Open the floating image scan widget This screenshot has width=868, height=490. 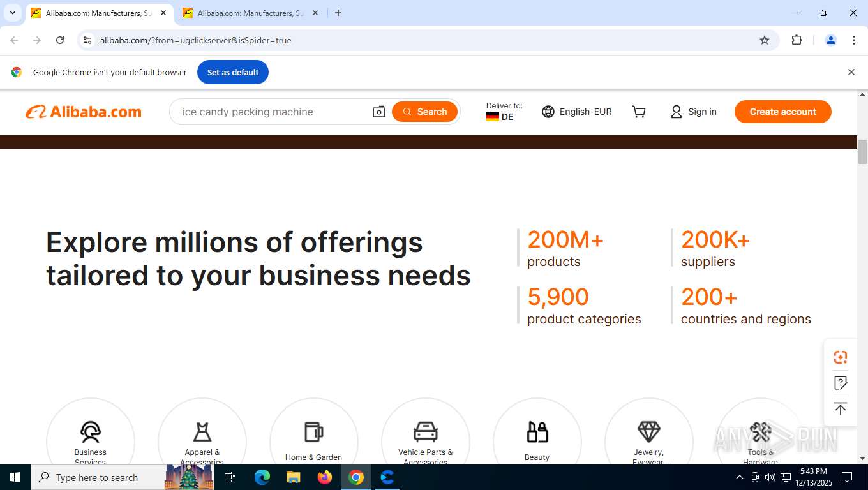(841, 357)
